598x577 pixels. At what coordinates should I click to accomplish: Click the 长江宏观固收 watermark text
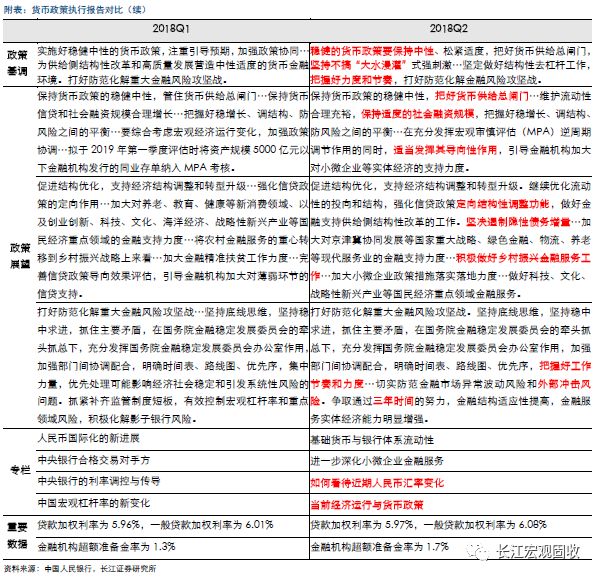[538, 551]
